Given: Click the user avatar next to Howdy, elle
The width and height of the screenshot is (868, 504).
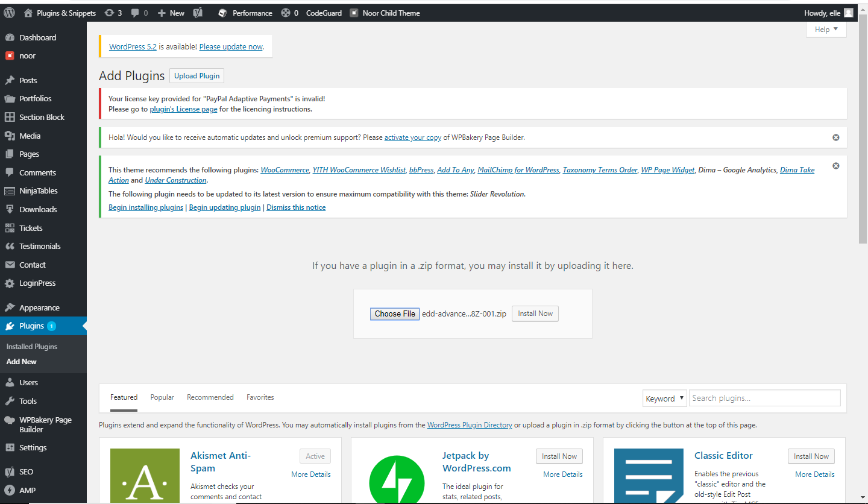Looking at the screenshot, I should click(848, 13).
